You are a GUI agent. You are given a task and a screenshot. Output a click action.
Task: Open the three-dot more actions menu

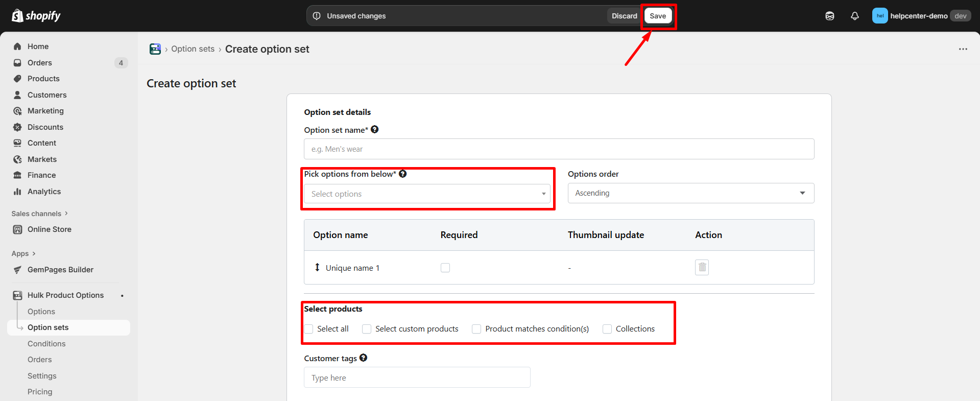point(963,49)
